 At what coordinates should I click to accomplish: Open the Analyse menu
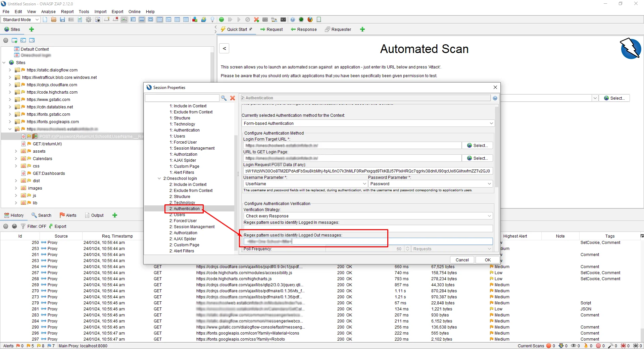point(48,11)
